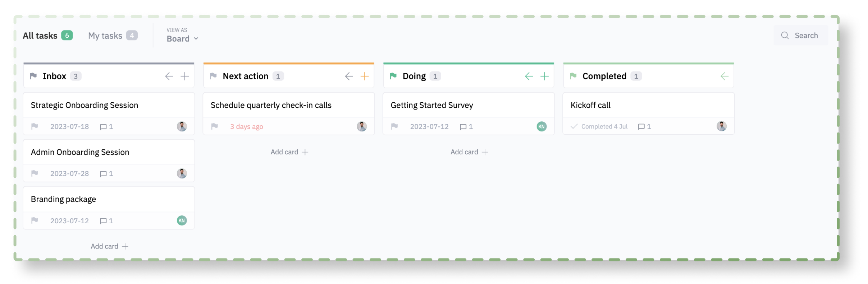This screenshot has width=868, height=284.
Task: Click the comment icon on Getting Started Survey card
Action: 463,126
